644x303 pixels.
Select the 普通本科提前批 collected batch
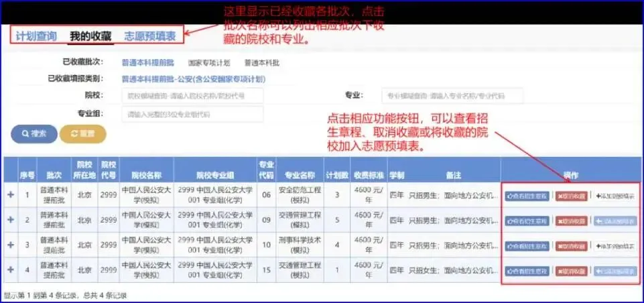148,63
